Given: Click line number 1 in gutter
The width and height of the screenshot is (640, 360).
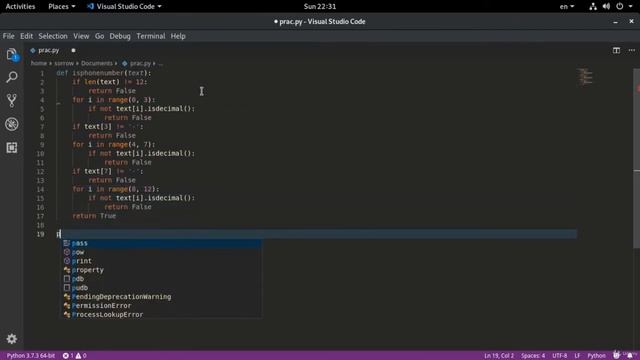Looking at the screenshot, I should click(42, 73).
